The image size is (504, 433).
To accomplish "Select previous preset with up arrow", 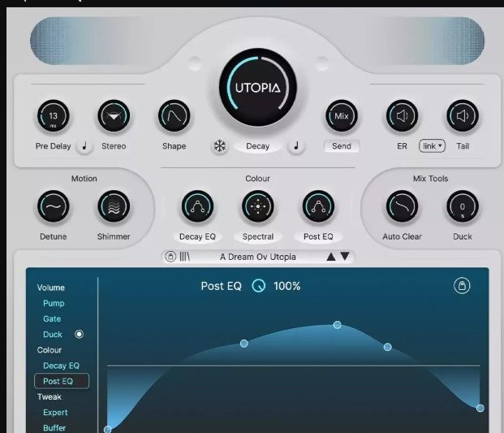I will 331,257.
